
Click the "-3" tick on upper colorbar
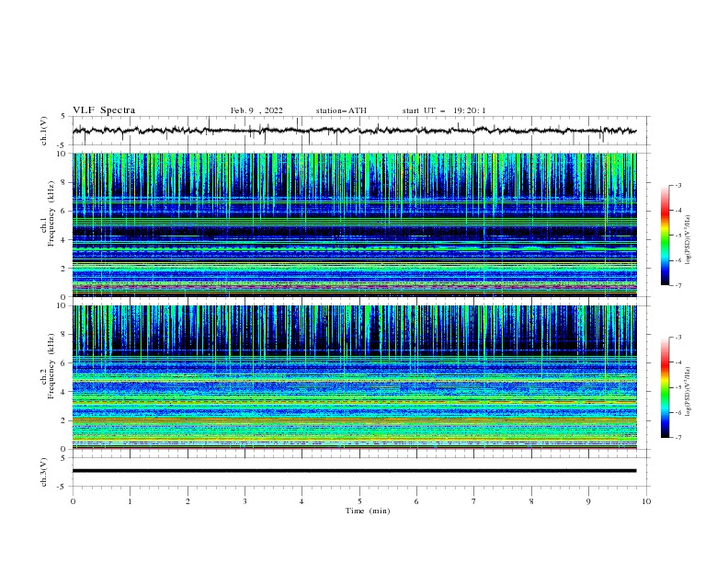pos(677,185)
